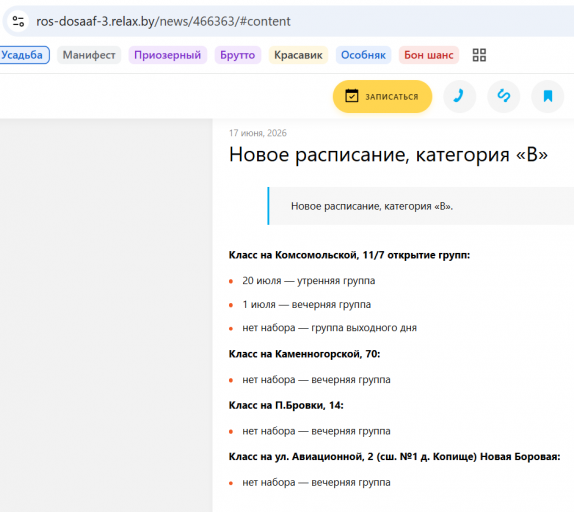
Task: Open the Усадьба tab group
Action: [23, 55]
